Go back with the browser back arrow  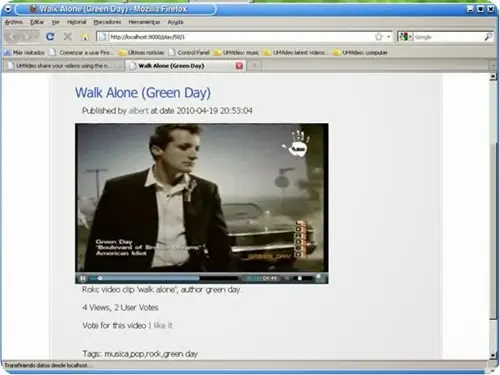[13, 37]
